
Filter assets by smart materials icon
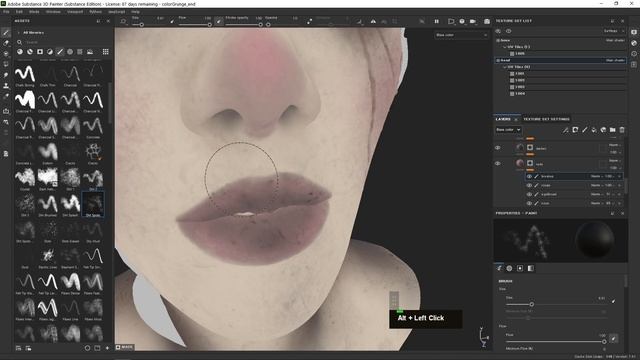30,52
